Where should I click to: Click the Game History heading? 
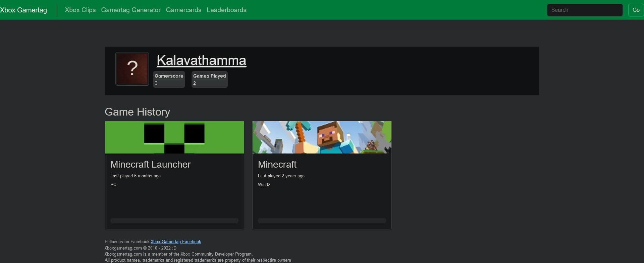[138, 112]
